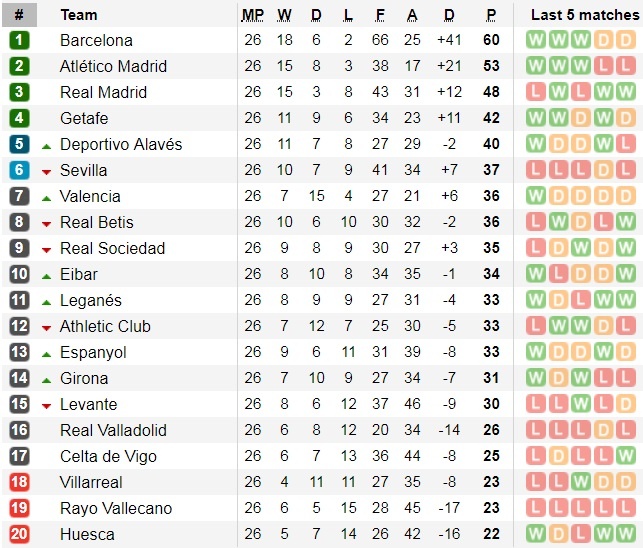Open the Rayo Vallecano team link

coord(116,508)
